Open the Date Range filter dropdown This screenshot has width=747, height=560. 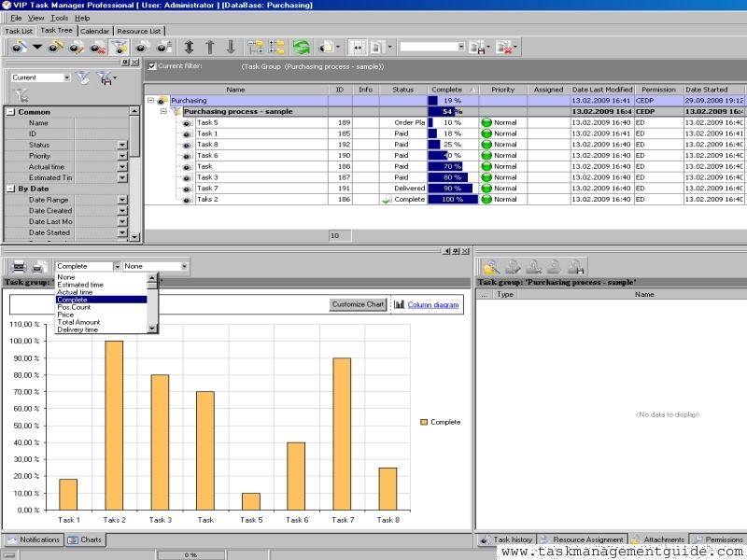[122, 200]
